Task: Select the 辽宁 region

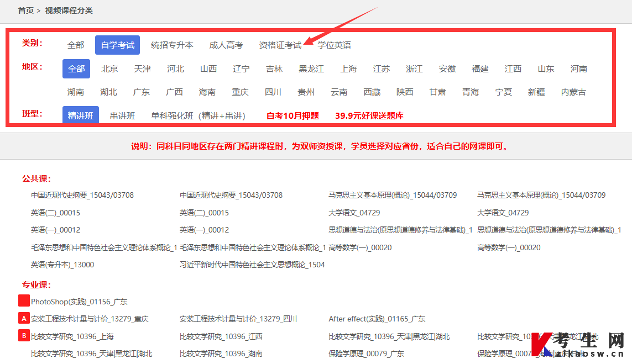Action: tap(241, 69)
